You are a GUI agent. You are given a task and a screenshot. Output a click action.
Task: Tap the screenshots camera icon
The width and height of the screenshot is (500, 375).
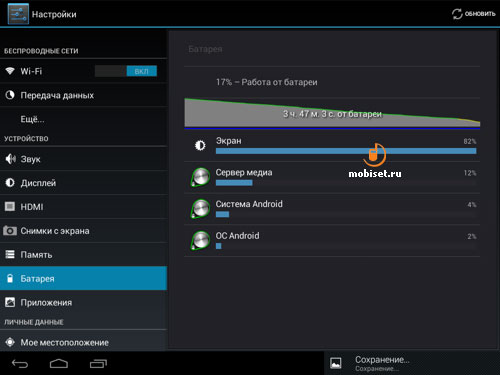pyautogui.click(x=10, y=230)
